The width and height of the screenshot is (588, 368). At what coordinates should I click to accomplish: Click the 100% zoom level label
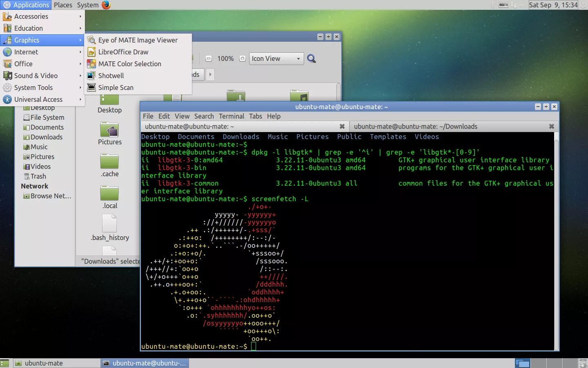pos(225,58)
